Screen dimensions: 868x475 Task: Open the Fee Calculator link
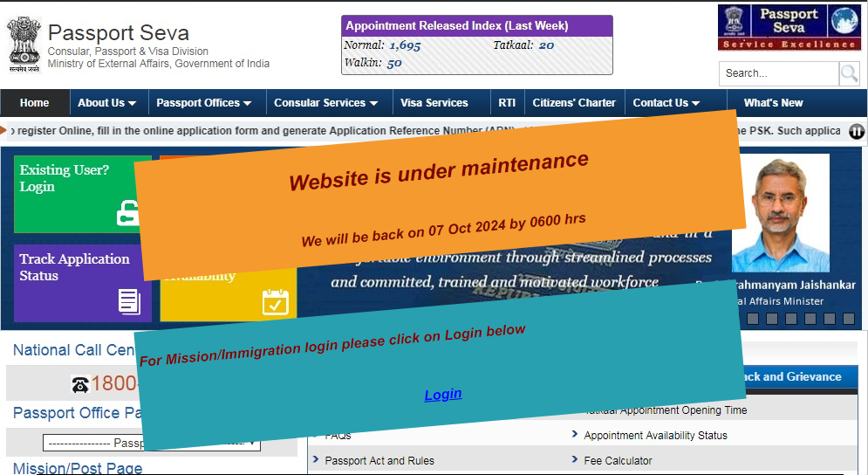click(x=618, y=460)
